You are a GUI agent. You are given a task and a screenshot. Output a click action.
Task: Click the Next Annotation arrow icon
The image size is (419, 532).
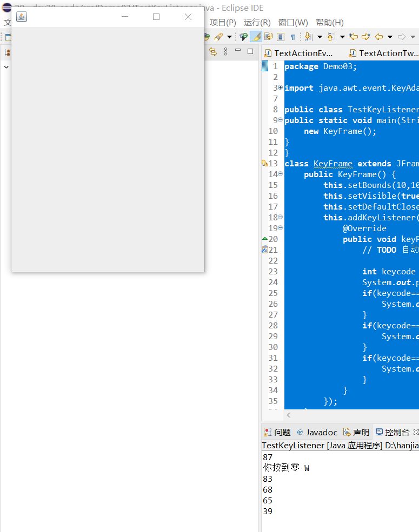[308, 37]
